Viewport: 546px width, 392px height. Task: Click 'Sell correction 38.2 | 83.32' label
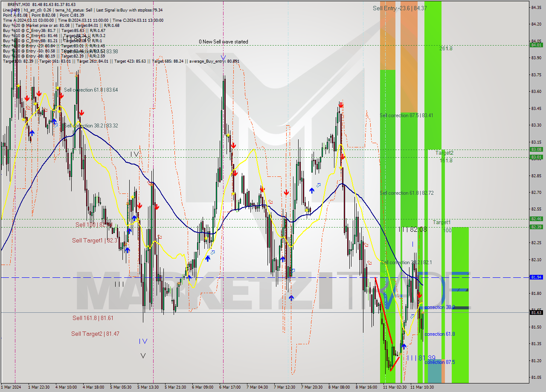(91, 126)
